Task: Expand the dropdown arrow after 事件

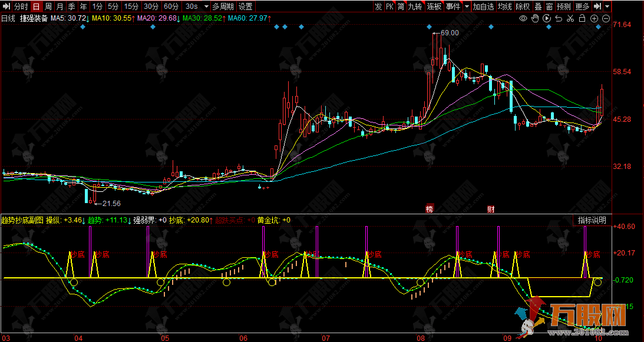Action: point(467,6)
